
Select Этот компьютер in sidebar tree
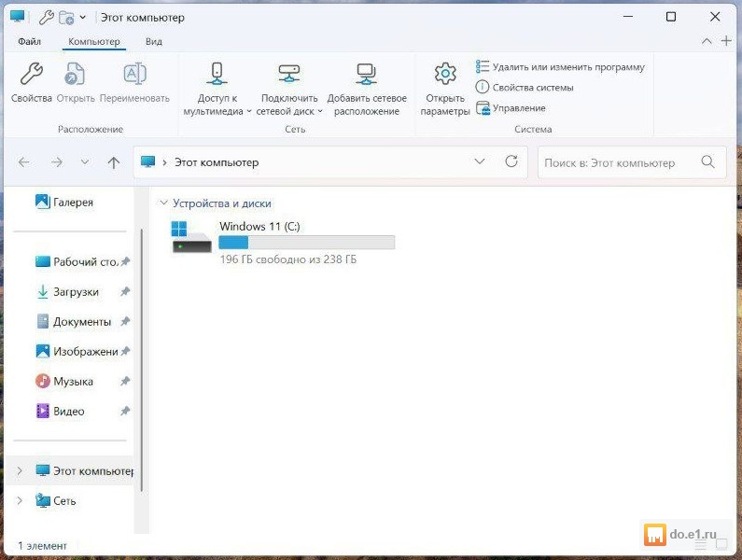point(69,470)
